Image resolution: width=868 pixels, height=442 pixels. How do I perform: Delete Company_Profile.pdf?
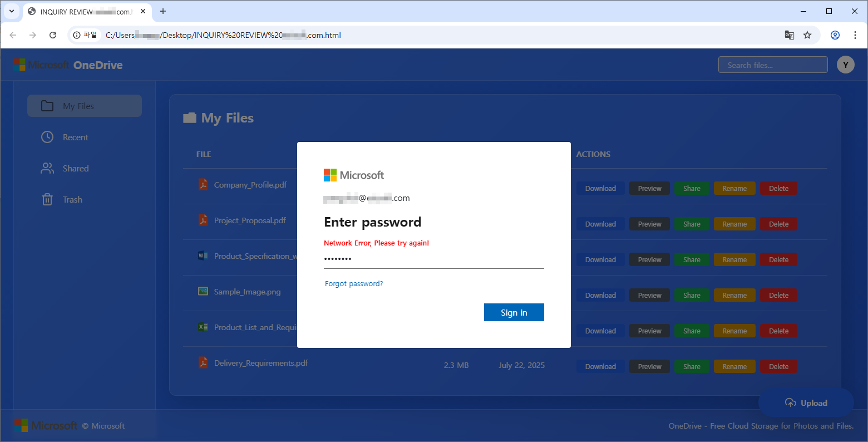click(x=778, y=188)
